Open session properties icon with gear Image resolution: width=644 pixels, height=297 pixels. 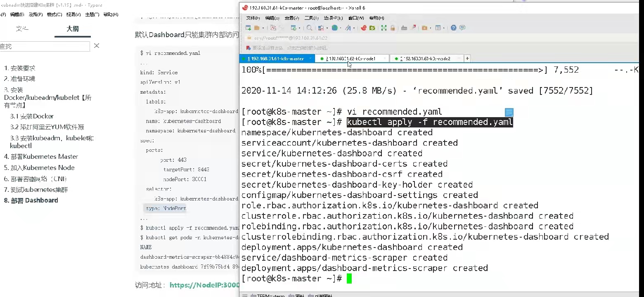294,28
